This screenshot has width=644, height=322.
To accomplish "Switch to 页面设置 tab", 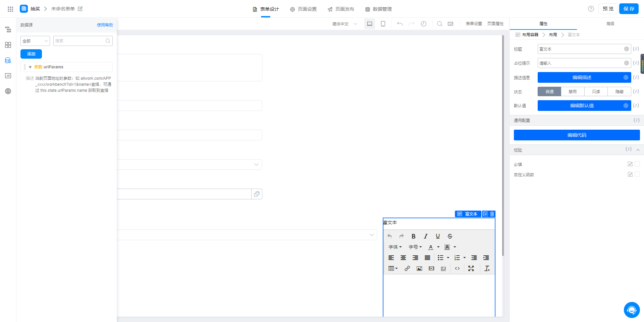I will click(303, 9).
